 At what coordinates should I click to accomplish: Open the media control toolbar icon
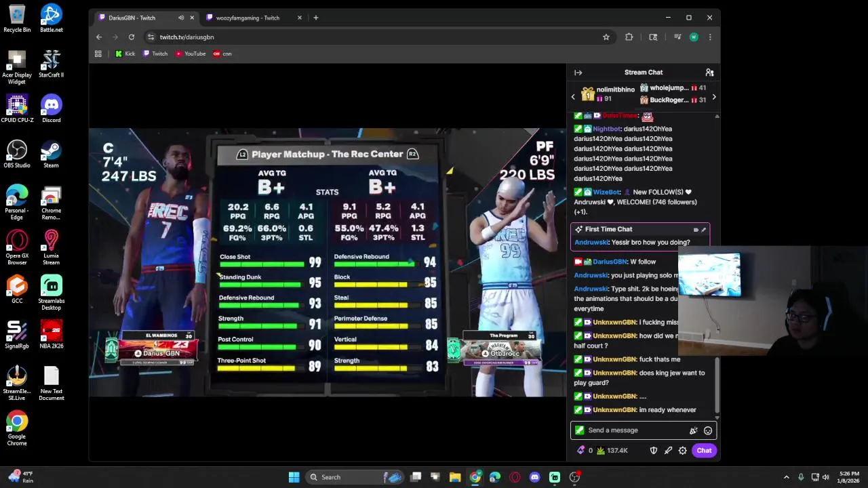(677, 37)
